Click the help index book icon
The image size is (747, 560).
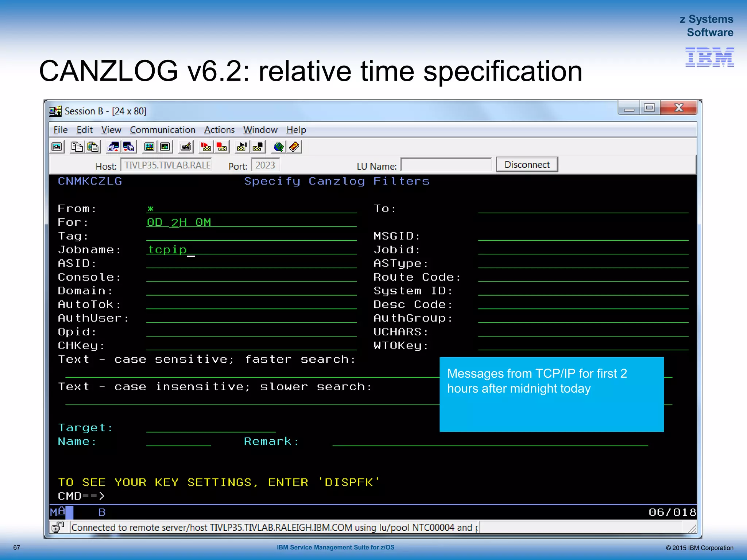point(294,147)
